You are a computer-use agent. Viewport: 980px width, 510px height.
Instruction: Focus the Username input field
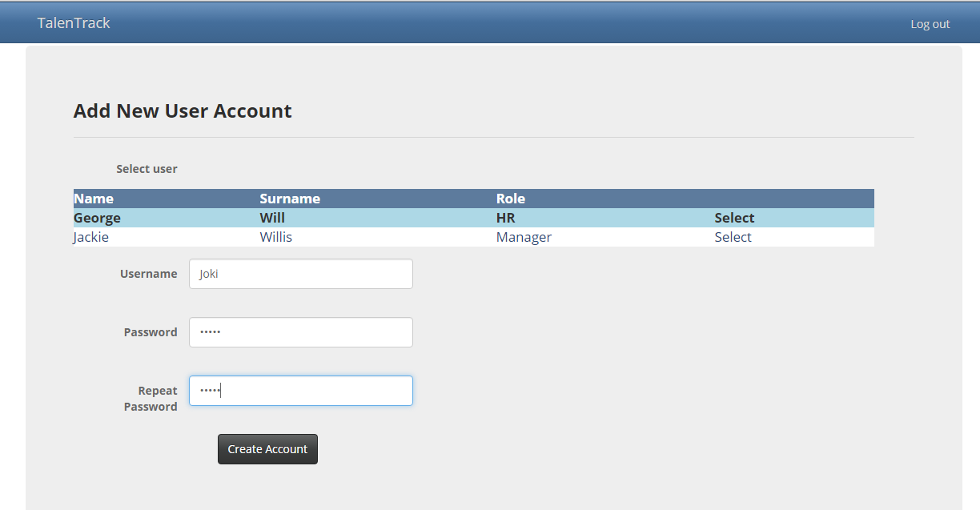[x=301, y=274]
